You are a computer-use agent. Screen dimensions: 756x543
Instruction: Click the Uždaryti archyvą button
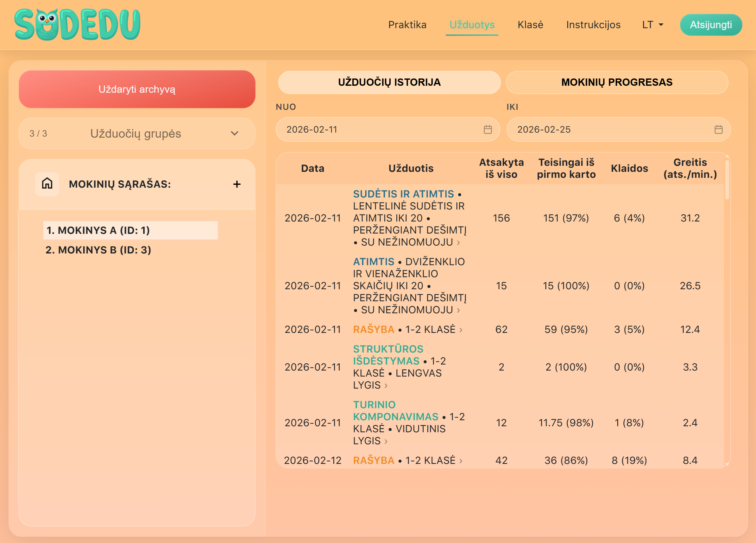pyautogui.click(x=137, y=89)
